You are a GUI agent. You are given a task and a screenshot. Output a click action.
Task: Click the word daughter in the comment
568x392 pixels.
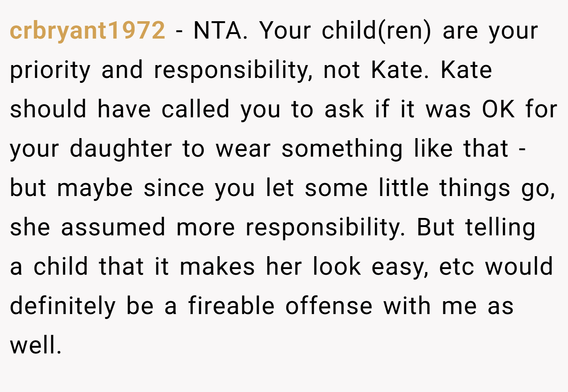pyautogui.click(x=121, y=149)
